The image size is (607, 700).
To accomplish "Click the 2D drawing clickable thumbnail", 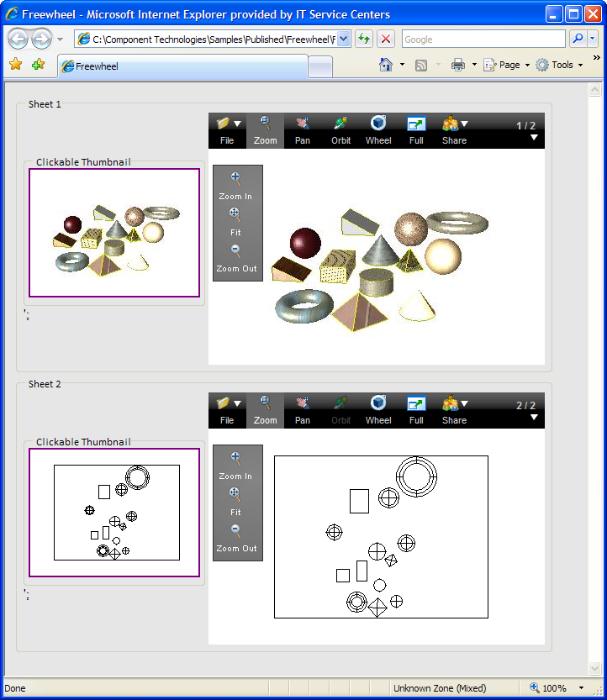I will pos(114,513).
